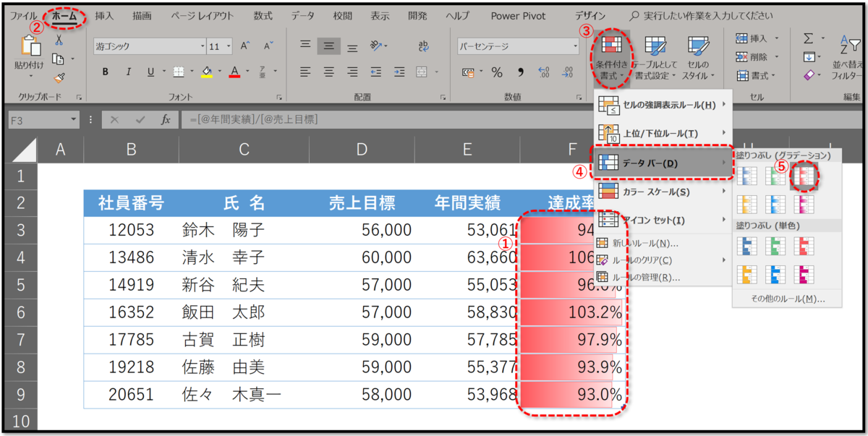Apply the comma style icon
Viewport: 868px width, 436px height.
pyautogui.click(x=520, y=71)
